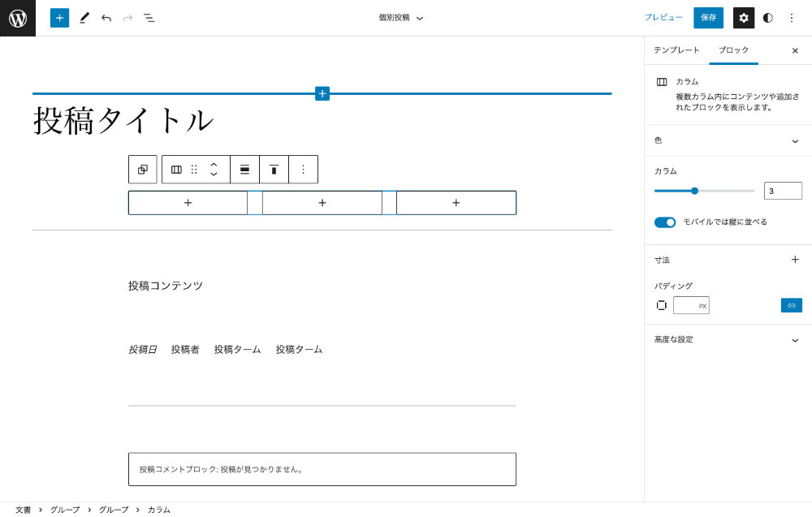Select the parent block button
This screenshot has height=517, width=812.
pos(143,170)
